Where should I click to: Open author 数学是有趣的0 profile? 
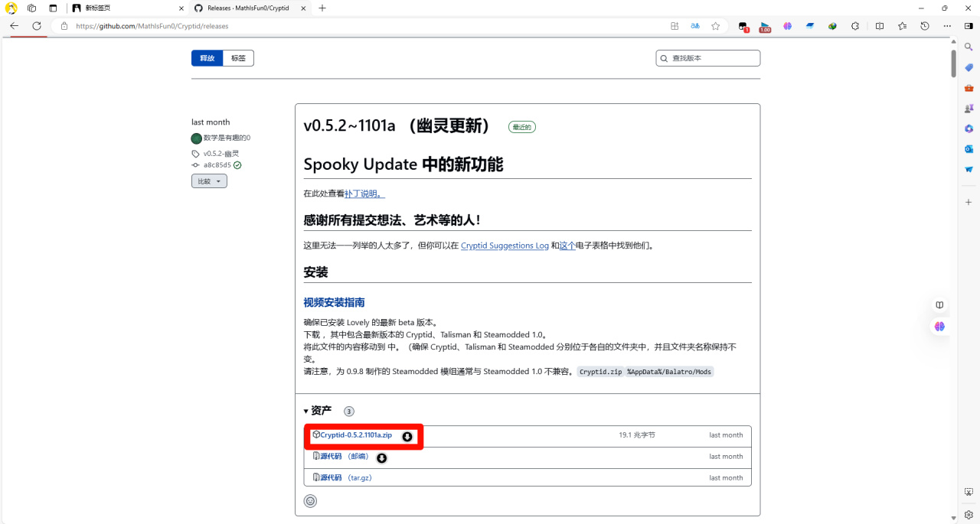pyautogui.click(x=227, y=138)
